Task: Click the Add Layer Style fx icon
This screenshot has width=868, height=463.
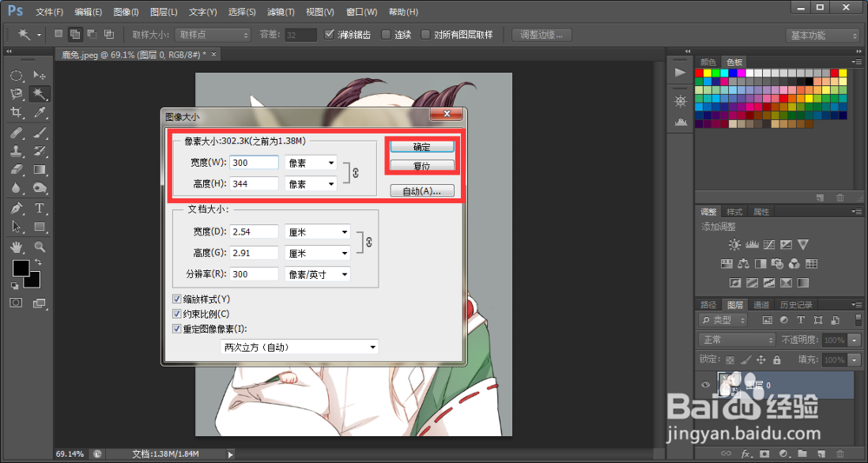Action: click(x=745, y=454)
